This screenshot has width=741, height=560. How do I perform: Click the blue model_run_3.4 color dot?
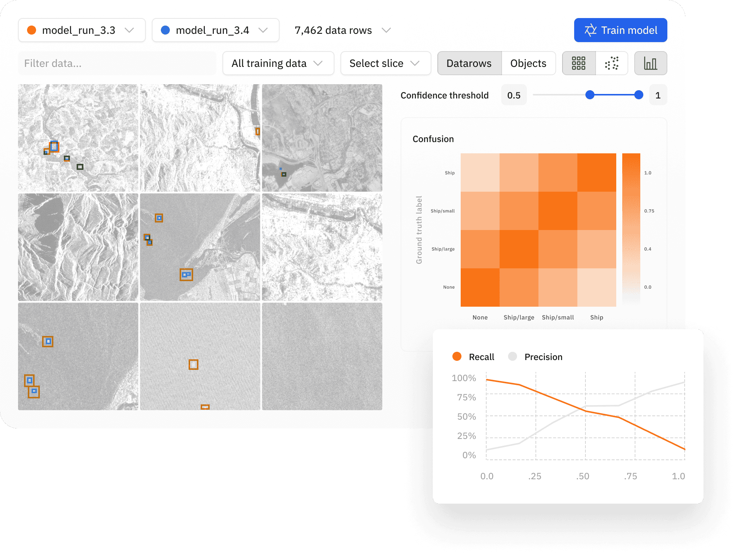tap(165, 30)
